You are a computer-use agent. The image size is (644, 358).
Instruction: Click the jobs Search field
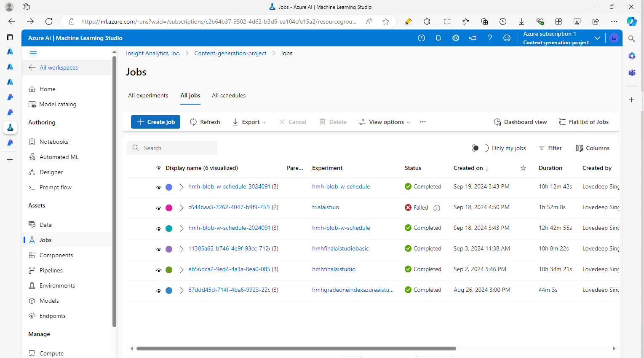(172, 148)
